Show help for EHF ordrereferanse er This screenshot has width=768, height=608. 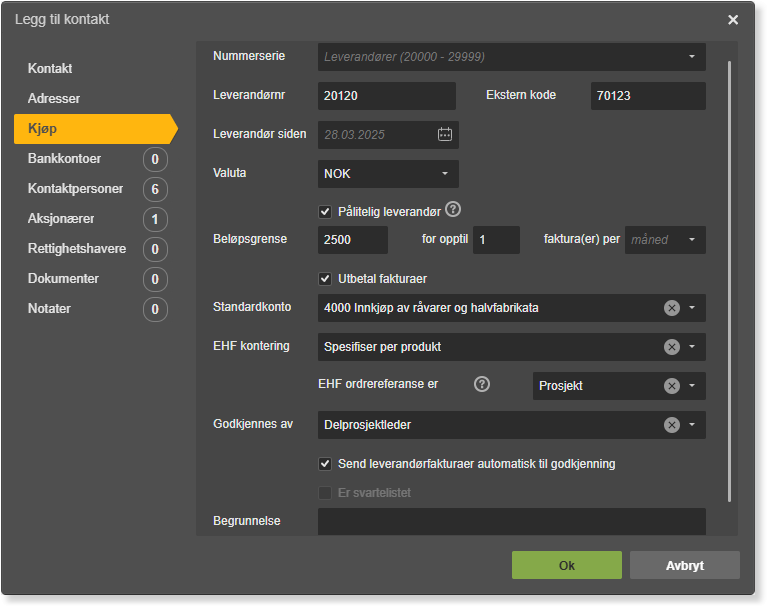click(482, 384)
